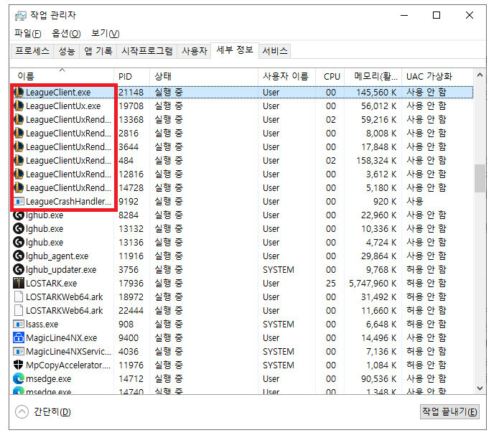This screenshot has height=448, width=504.
Task: Click PID 11976 of MpCopyAccelerator
Action: pyautogui.click(x=131, y=365)
